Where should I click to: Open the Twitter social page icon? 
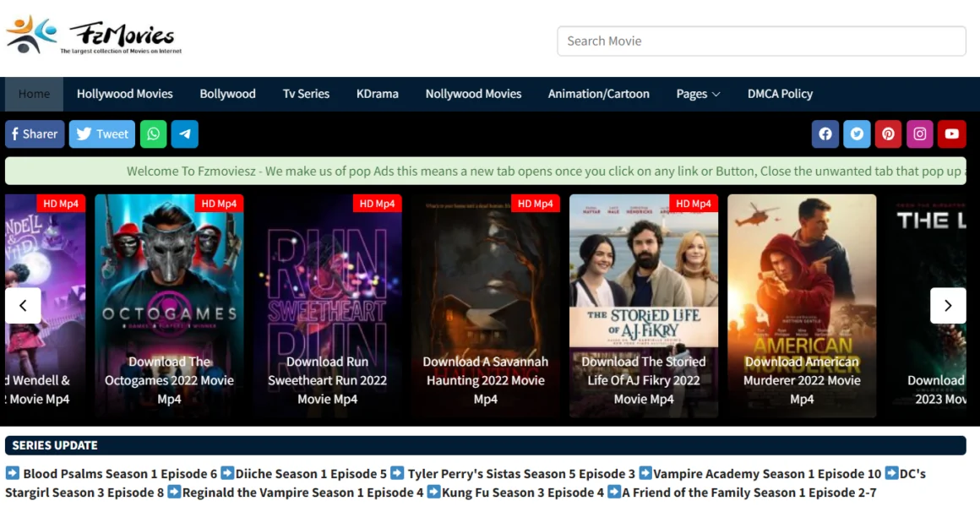tap(857, 133)
